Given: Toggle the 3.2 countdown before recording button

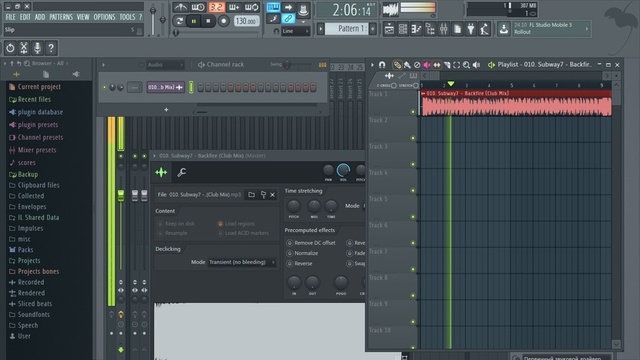Looking at the screenshot, I should (x=217, y=7).
